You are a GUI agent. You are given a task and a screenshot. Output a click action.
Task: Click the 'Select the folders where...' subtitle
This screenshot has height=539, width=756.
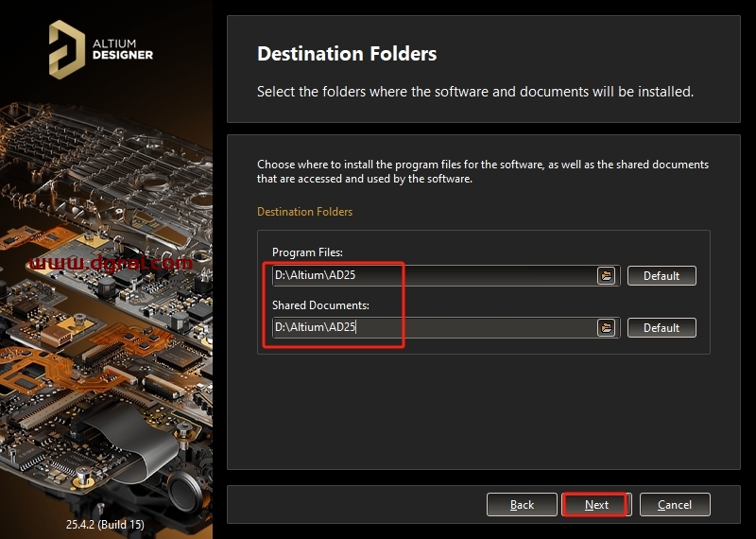tap(475, 92)
